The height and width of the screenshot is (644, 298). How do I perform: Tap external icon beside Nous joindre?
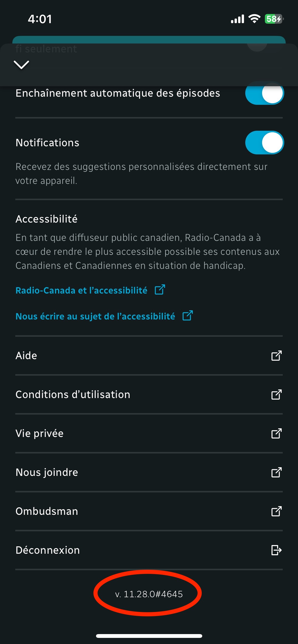click(276, 472)
